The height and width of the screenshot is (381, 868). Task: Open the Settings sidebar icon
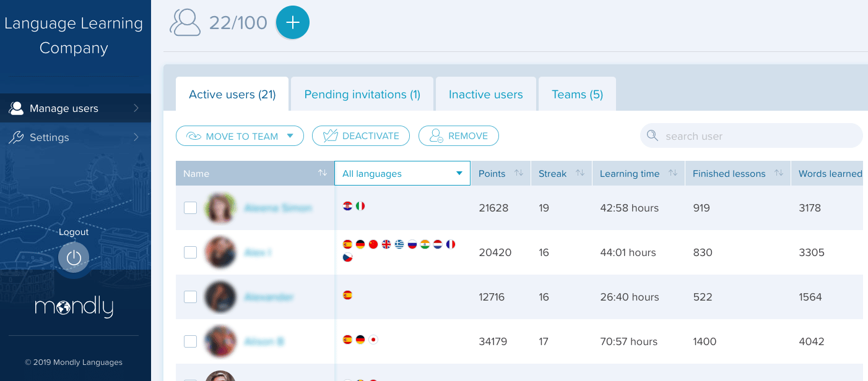click(17, 137)
